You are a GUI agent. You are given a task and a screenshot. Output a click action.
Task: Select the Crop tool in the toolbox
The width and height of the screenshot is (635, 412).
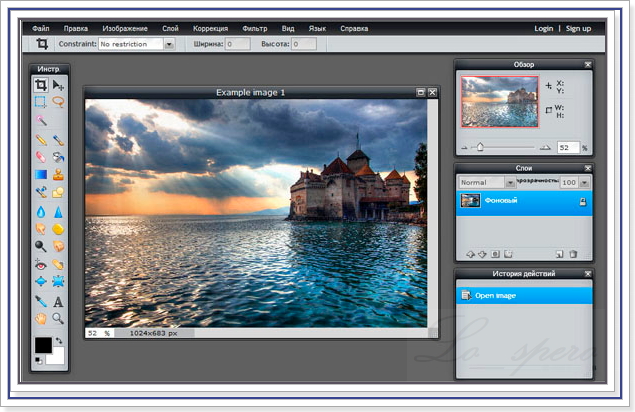pyautogui.click(x=41, y=86)
